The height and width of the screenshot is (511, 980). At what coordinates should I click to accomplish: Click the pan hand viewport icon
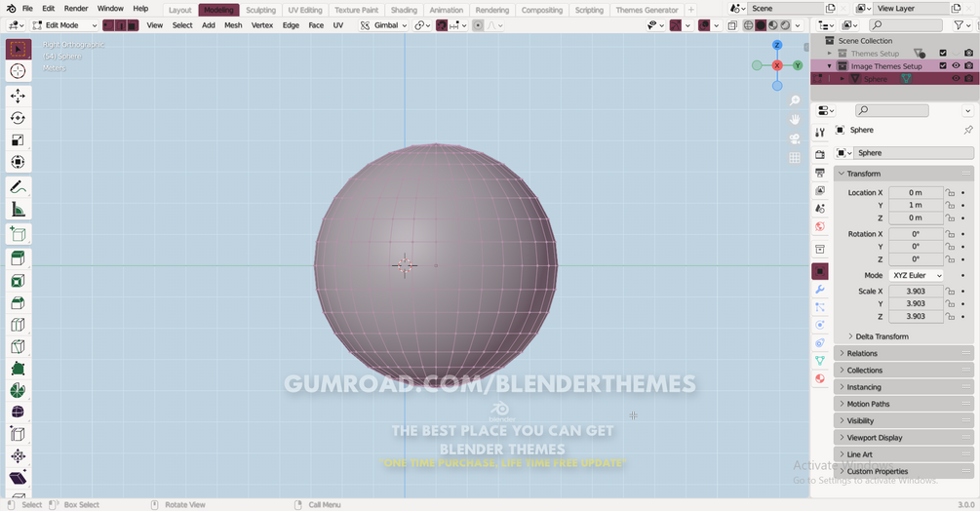(795, 119)
